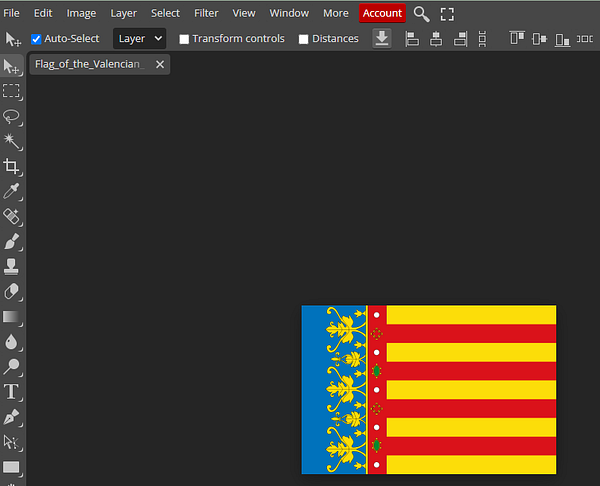Viewport: 600px width, 486px height.
Task: Choose the Lasso select tool
Action: coord(11,116)
